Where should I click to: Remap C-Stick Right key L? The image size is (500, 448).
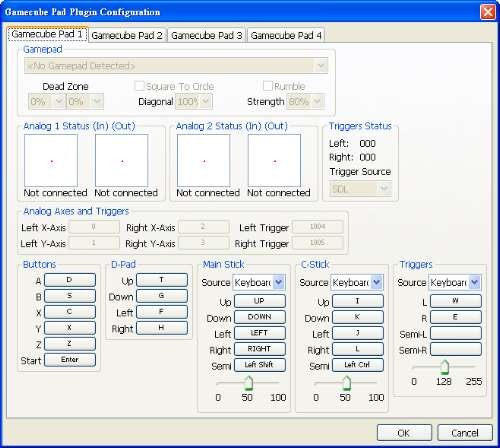(358, 349)
